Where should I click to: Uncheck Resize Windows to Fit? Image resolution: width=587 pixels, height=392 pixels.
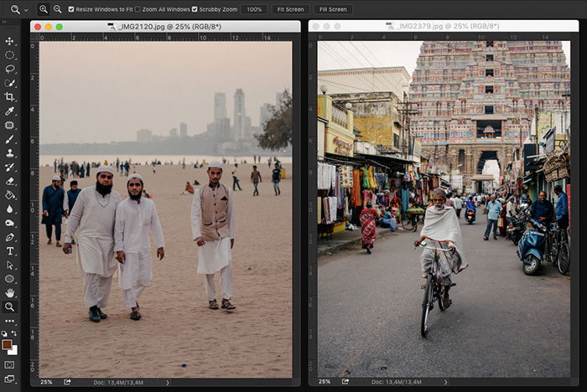70,9
